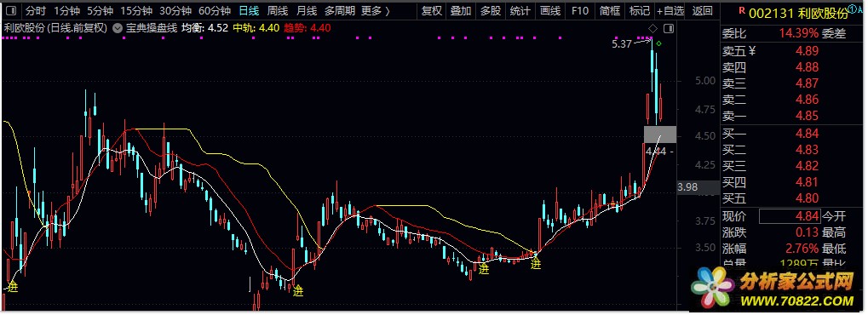Viewport: 868px width, 315px height.
Task: Toggle the left sidebar panel icon
Action: point(11,10)
